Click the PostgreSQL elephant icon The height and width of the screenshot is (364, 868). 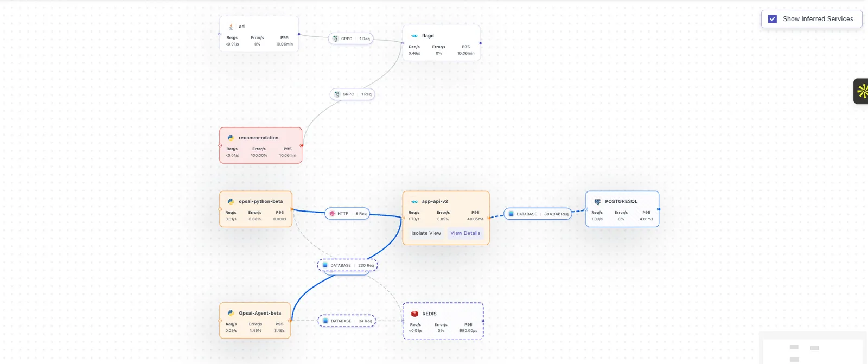click(597, 201)
